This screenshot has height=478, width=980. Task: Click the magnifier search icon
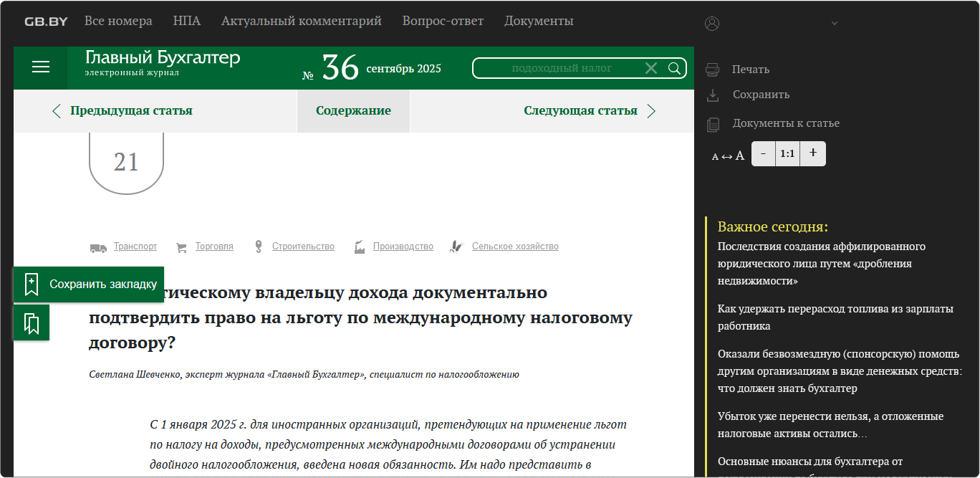pyautogui.click(x=674, y=68)
